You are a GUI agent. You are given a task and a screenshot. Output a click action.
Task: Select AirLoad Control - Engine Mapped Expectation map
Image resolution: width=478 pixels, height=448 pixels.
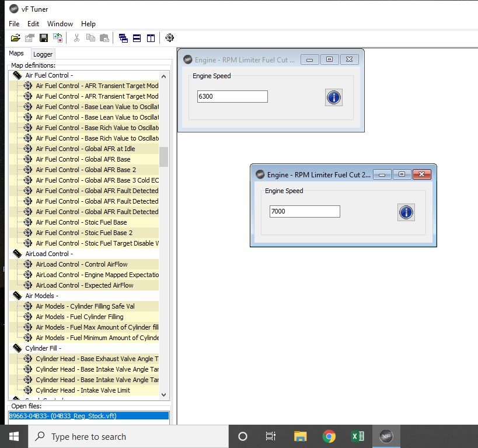click(x=97, y=275)
